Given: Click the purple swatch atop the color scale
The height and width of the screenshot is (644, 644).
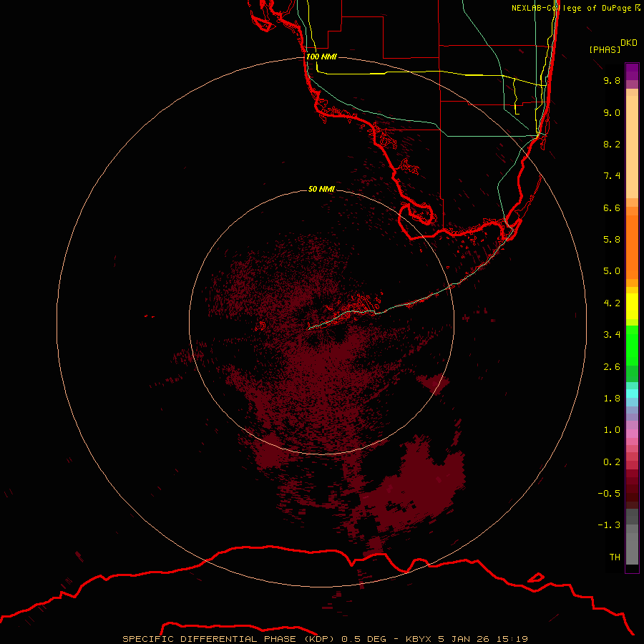Looking at the screenshot, I should [x=632, y=72].
